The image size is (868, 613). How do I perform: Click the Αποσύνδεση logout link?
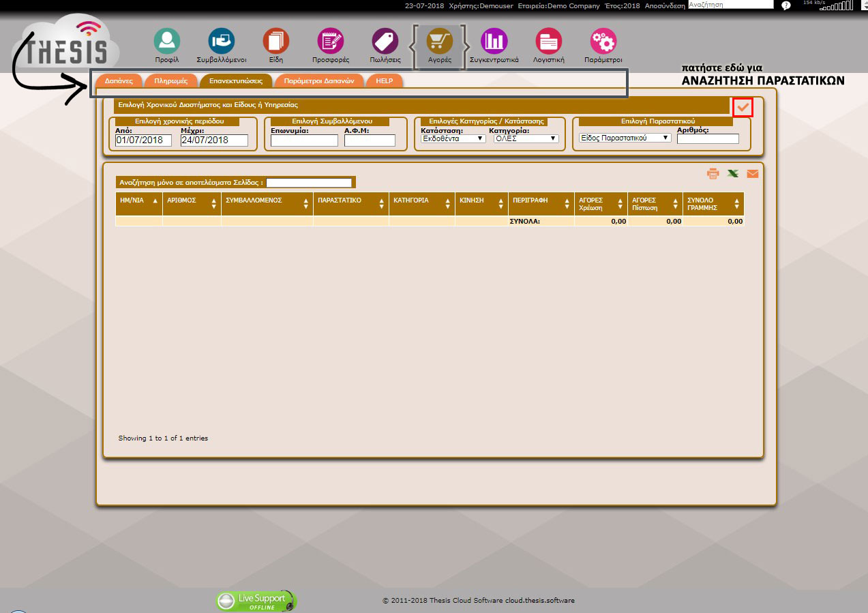[x=664, y=5]
